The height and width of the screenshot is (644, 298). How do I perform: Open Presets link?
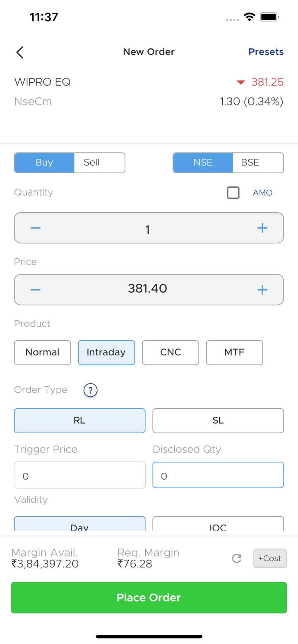[x=266, y=52]
